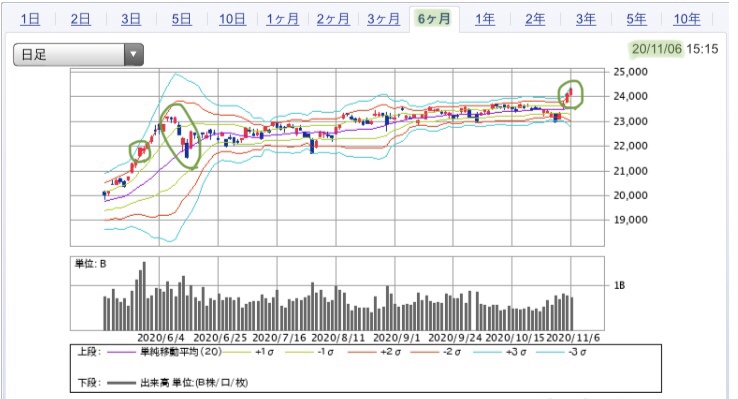
Task: Click the active 6ヶ月 tab
Action: coord(434,19)
